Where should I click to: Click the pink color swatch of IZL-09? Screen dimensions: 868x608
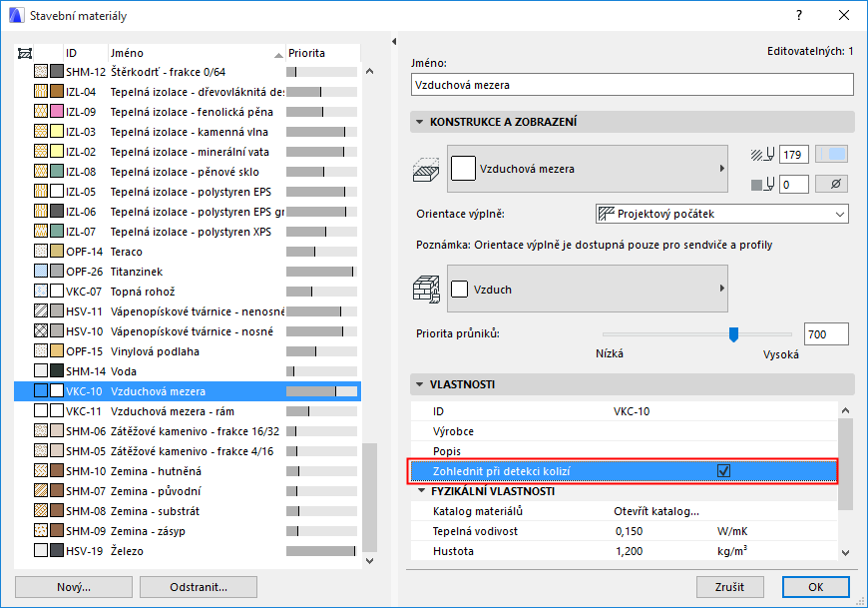[57, 111]
